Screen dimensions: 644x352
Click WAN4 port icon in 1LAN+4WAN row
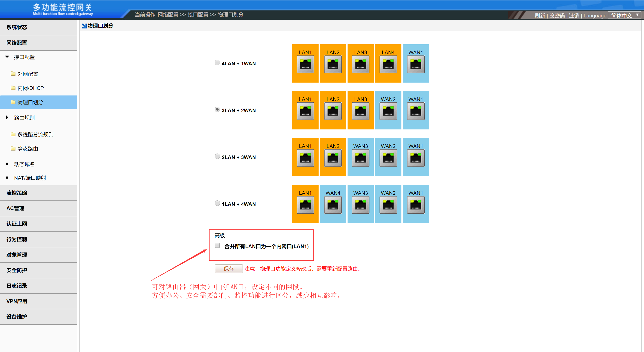tap(333, 205)
